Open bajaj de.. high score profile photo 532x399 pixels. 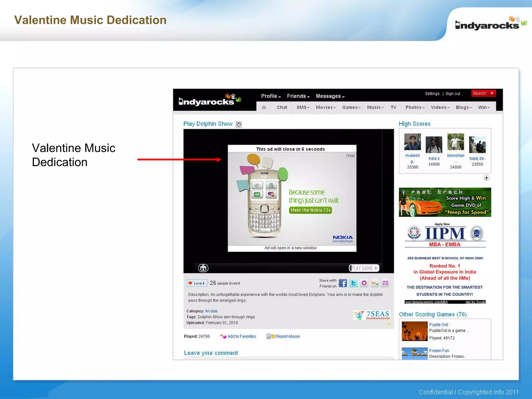point(477,145)
